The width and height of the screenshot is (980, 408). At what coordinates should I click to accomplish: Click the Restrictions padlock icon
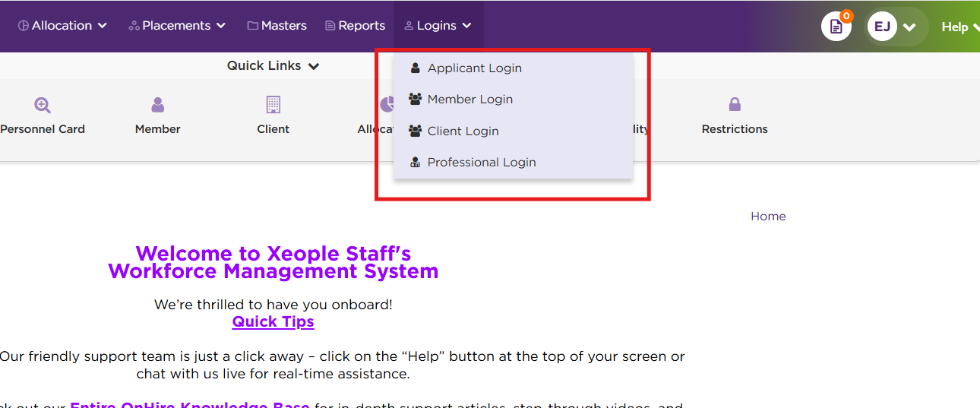click(x=735, y=104)
